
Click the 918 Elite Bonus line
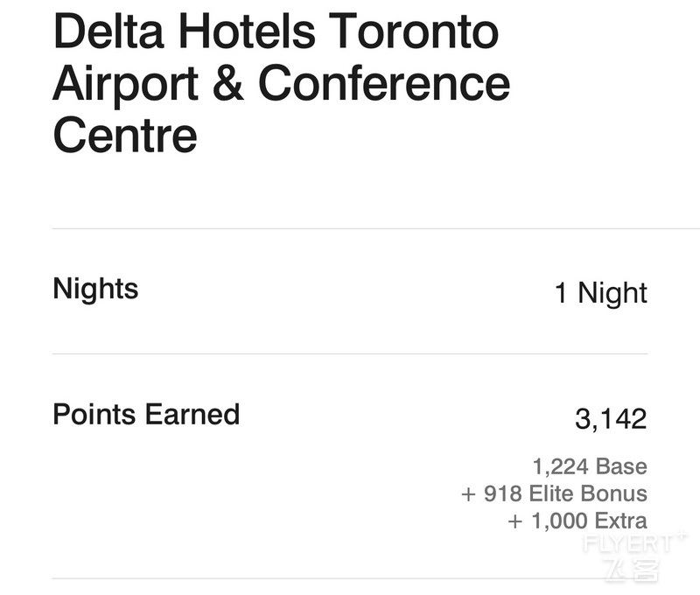tap(554, 493)
